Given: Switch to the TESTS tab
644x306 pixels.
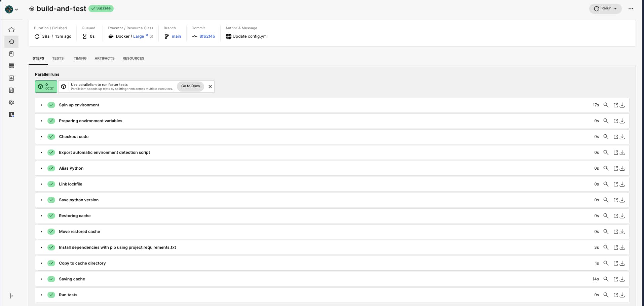Looking at the screenshot, I should point(58,58).
